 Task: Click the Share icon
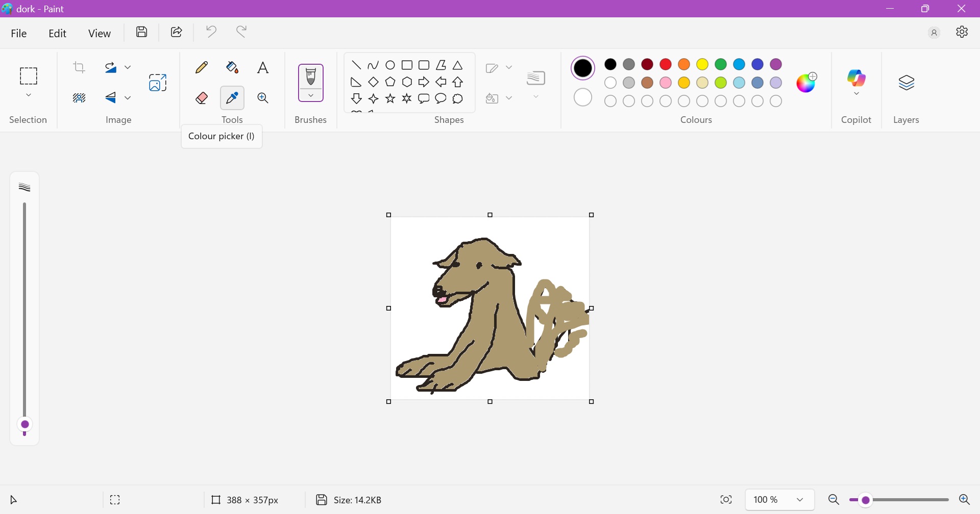(x=177, y=32)
